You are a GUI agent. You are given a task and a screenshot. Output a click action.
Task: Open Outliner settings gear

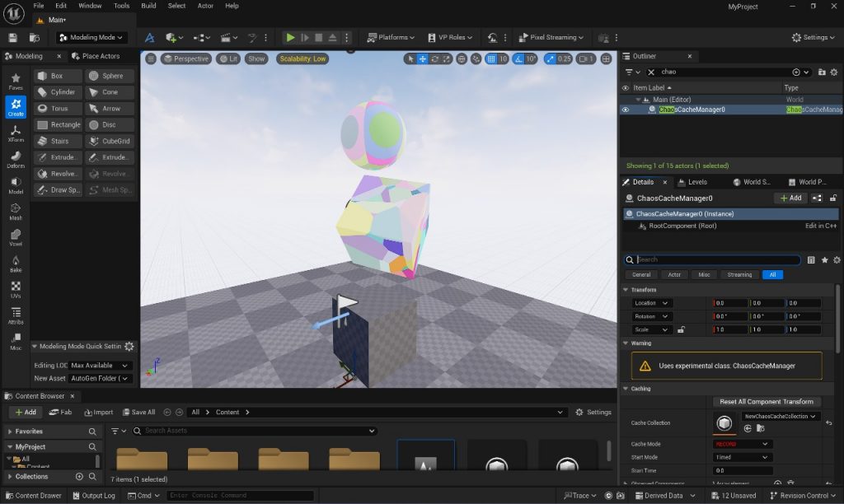834,72
